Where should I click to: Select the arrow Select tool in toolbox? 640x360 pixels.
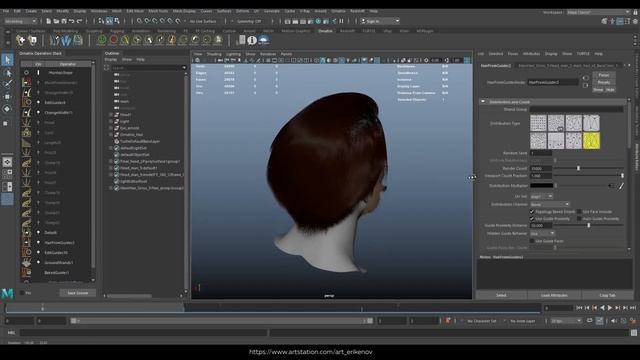tap(7, 60)
